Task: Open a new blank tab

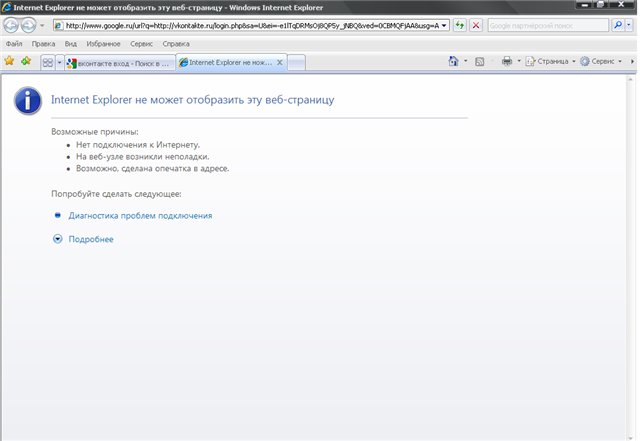Action: point(296,62)
